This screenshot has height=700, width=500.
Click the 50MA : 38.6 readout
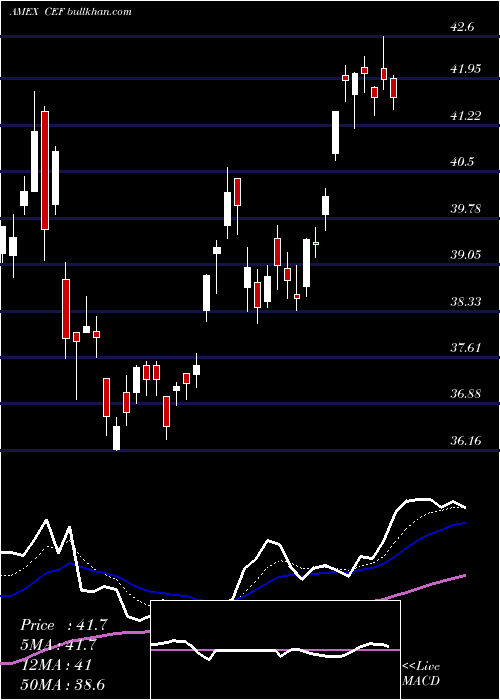coord(63,684)
